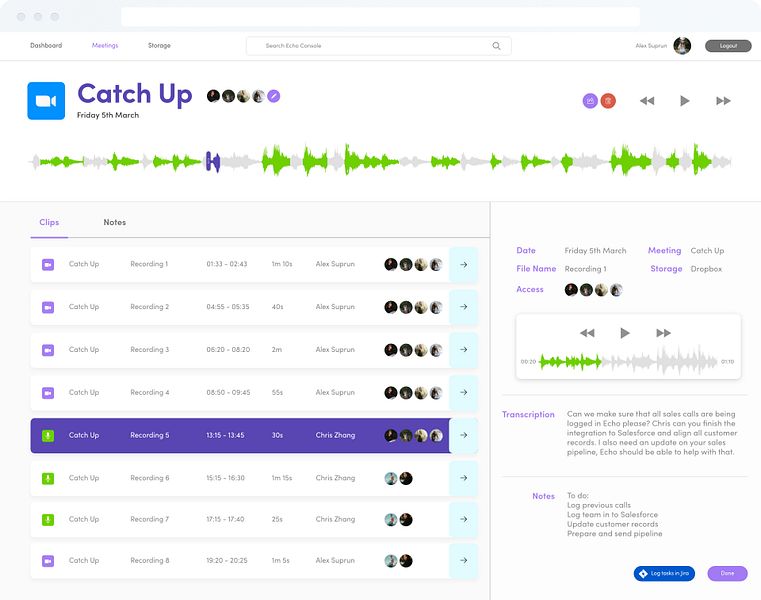Click Chris Zhang in Recording 7 row
Screen dimensions: 761x600
point(335,519)
